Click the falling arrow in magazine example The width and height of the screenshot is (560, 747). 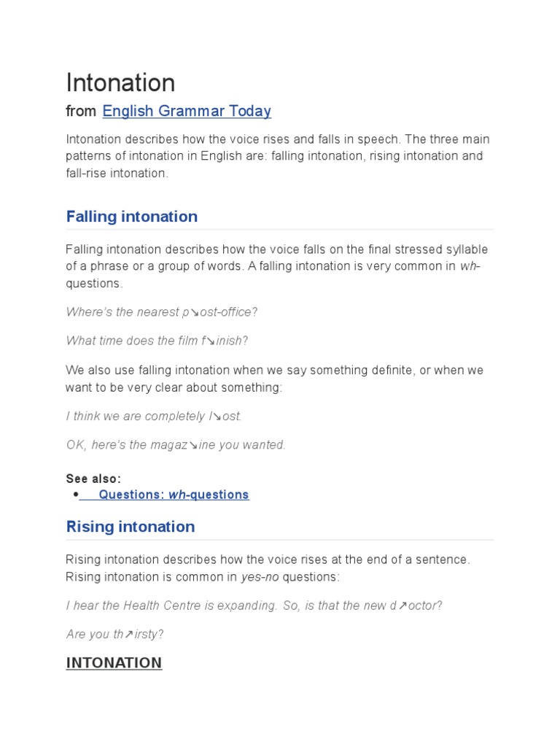pyautogui.click(x=193, y=446)
